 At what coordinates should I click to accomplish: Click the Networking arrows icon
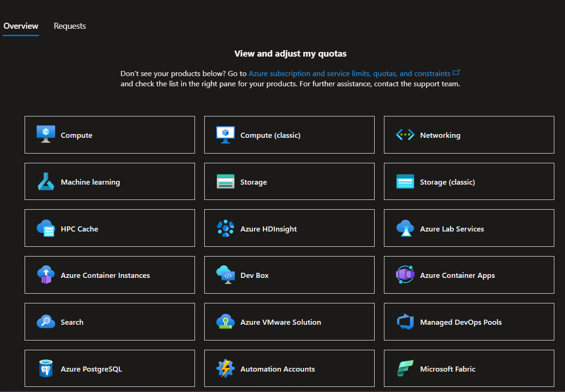(405, 135)
